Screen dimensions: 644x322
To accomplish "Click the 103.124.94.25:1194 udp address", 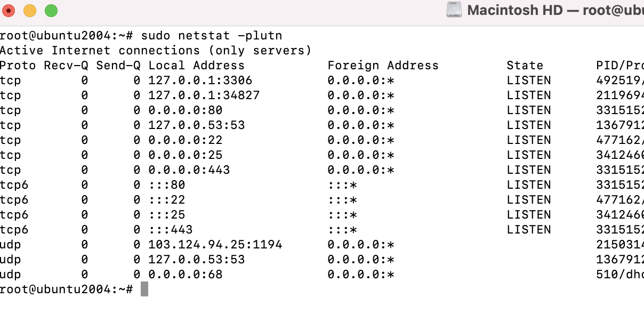I will click(x=215, y=245).
